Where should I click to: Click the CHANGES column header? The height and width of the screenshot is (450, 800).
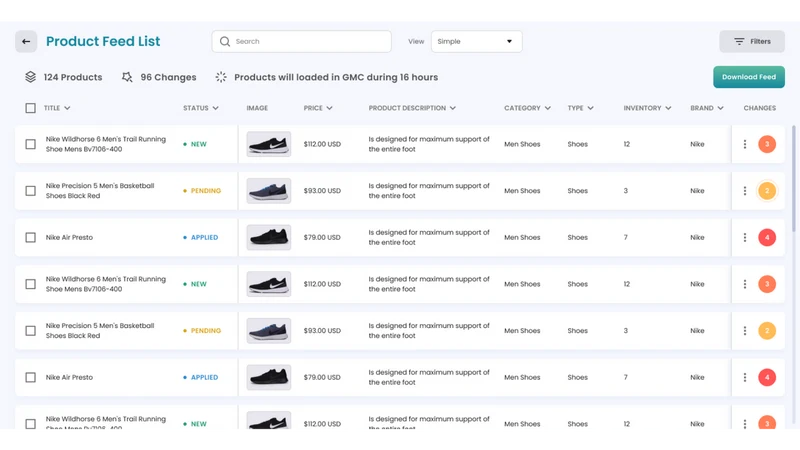(x=760, y=108)
